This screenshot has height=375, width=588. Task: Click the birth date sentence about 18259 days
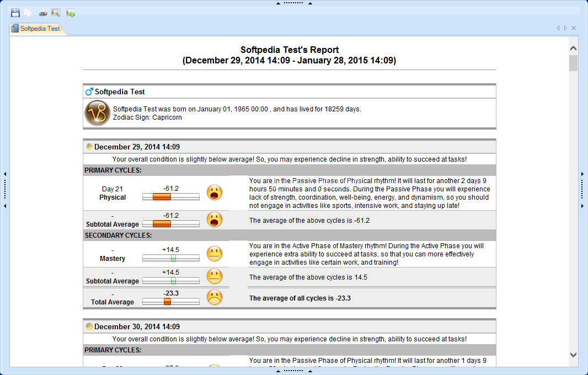[237, 109]
